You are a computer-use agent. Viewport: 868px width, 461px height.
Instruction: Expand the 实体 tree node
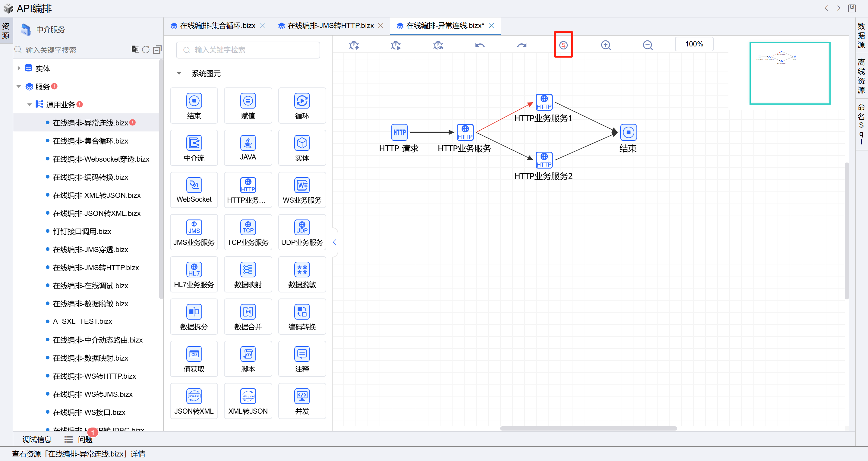(x=19, y=68)
